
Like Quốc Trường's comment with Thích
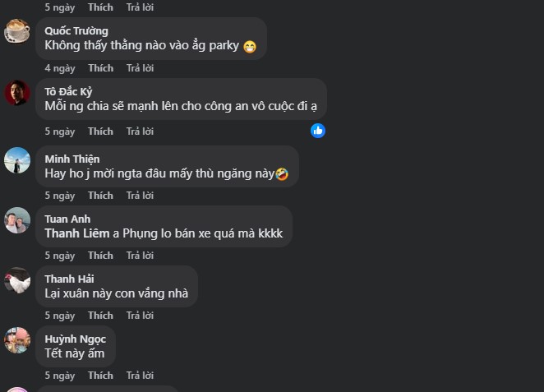pos(100,68)
